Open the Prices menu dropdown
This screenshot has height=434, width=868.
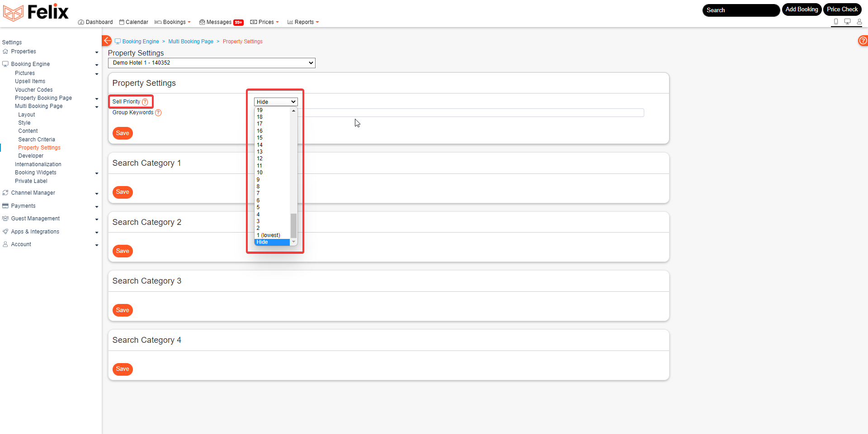[x=264, y=22]
